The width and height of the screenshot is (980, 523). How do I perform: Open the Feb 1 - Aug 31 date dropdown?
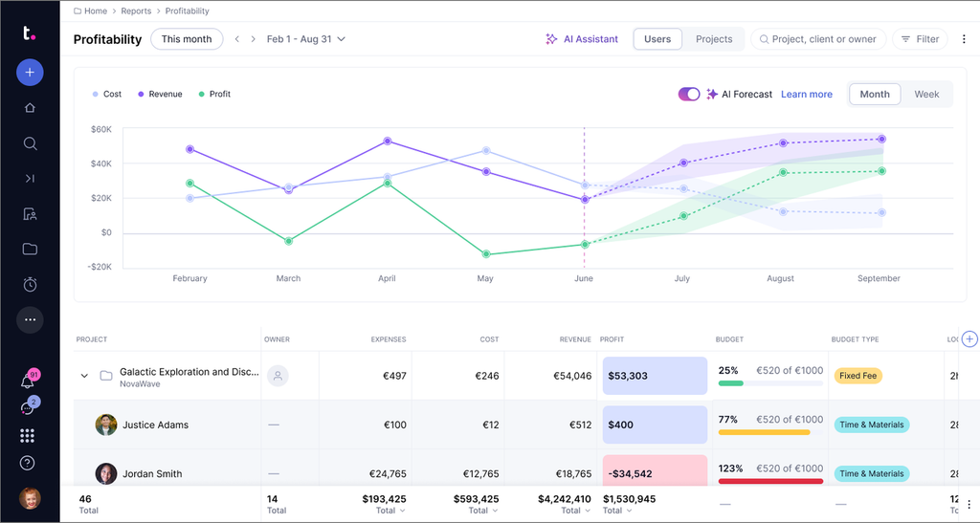click(x=306, y=38)
